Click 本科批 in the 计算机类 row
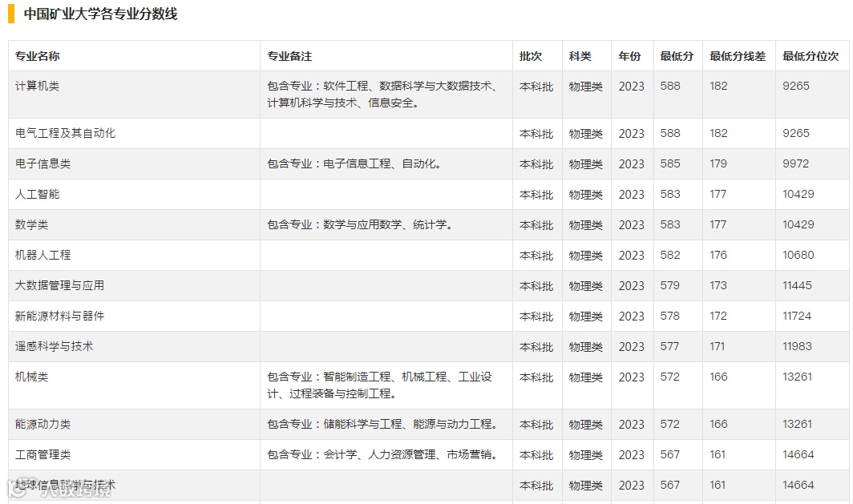853x504 pixels. [x=536, y=87]
